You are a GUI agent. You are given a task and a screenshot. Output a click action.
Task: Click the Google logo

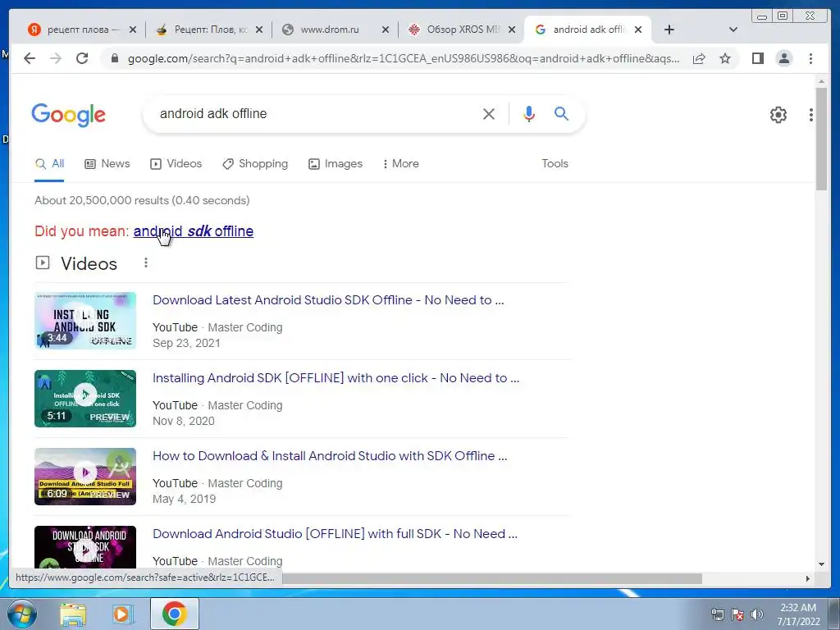coord(69,115)
